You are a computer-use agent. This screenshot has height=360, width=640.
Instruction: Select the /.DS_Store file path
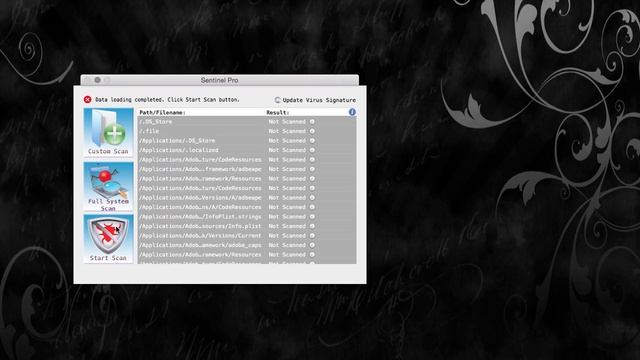pyautogui.click(x=156, y=122)
